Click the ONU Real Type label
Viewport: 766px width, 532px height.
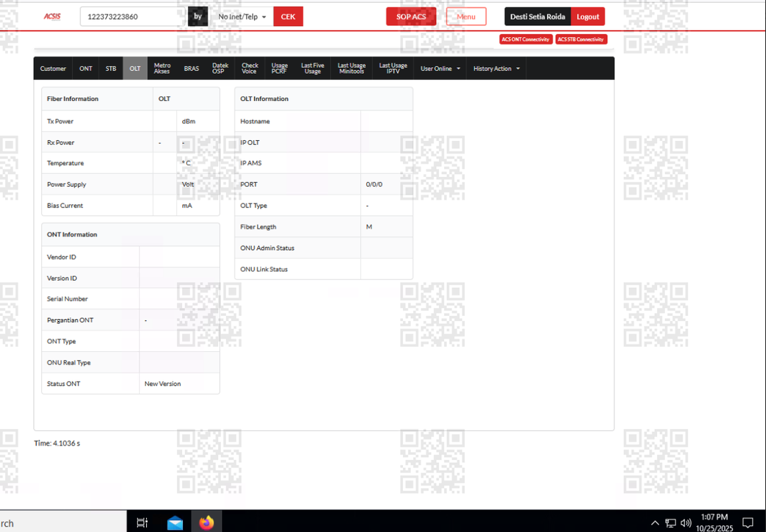click(69, 362)
